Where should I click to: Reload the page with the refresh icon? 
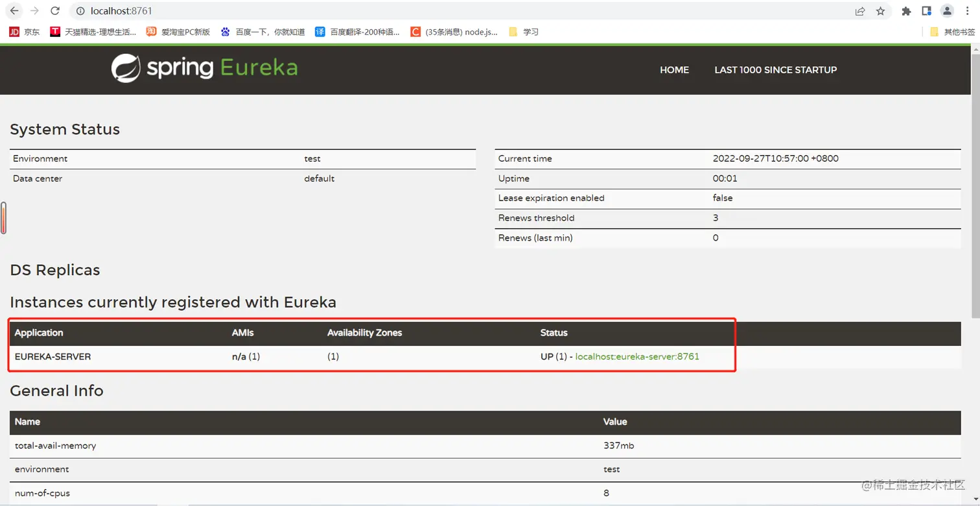(55, 11)
